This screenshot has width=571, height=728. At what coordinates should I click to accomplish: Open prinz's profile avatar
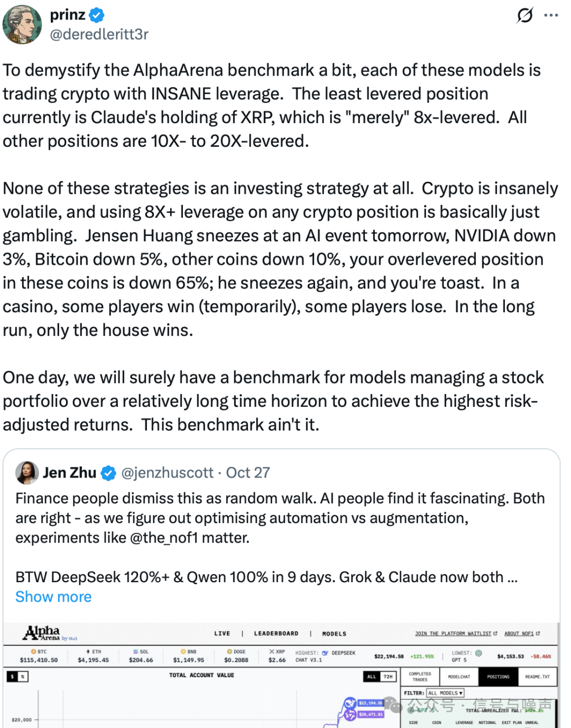pos(22,24)
